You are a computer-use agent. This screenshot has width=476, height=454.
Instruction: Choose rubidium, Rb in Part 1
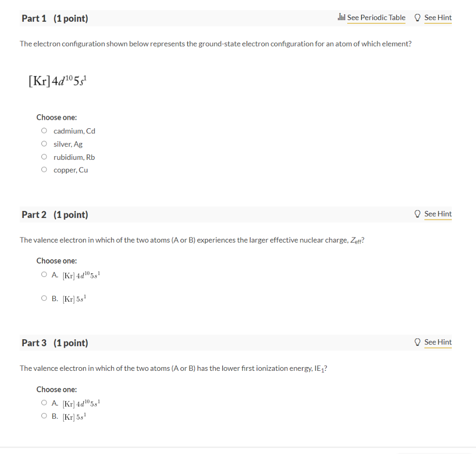point(44,156)
